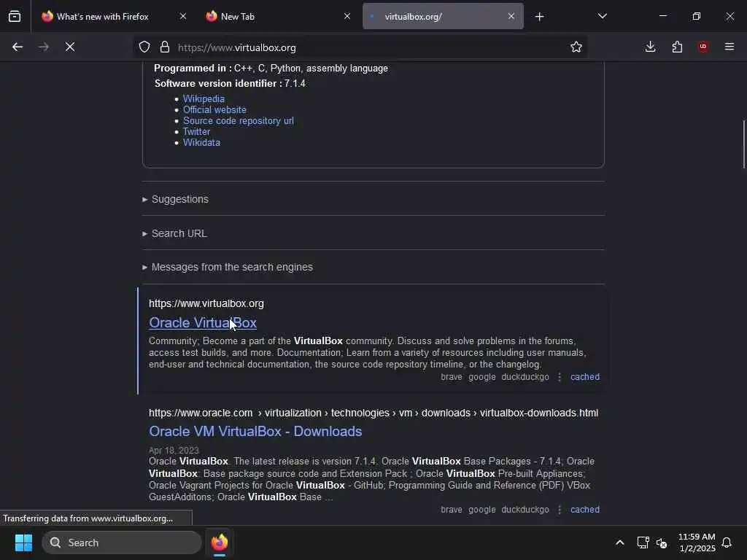Stop loading the page
Image resolution: width=747 pixels, height=560 pixels.
click(x=69, y=47)
